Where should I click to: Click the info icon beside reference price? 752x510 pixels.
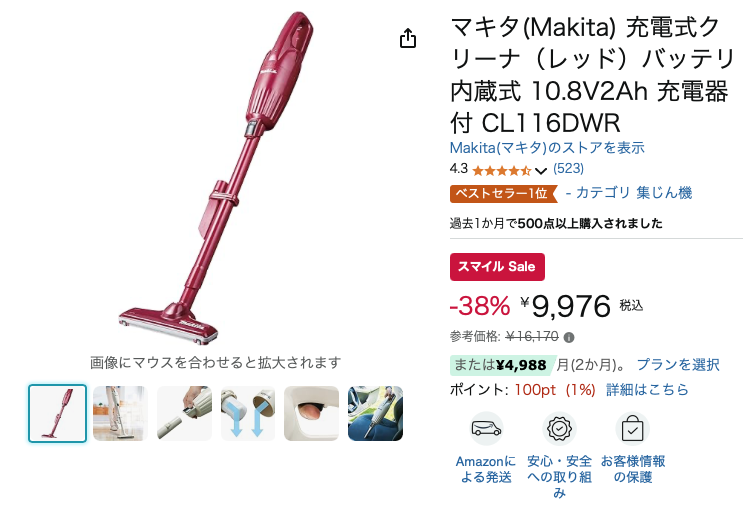[x=569, y=337]
